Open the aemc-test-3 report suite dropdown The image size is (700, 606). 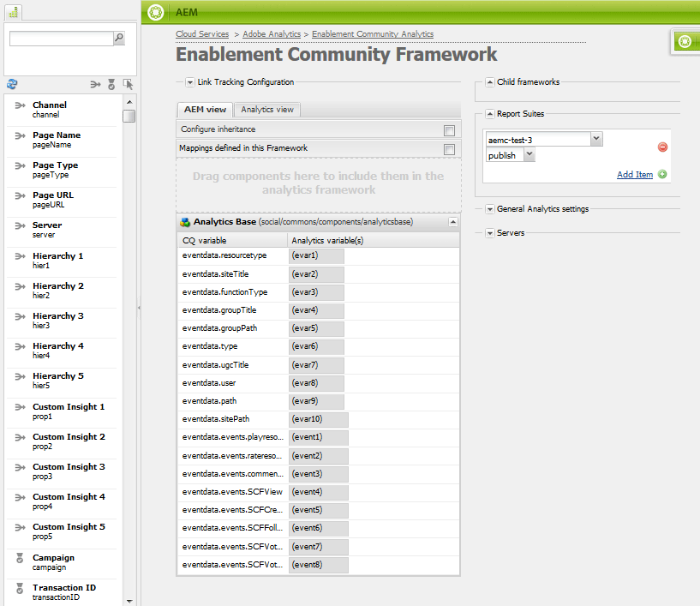tap(596, 139)
